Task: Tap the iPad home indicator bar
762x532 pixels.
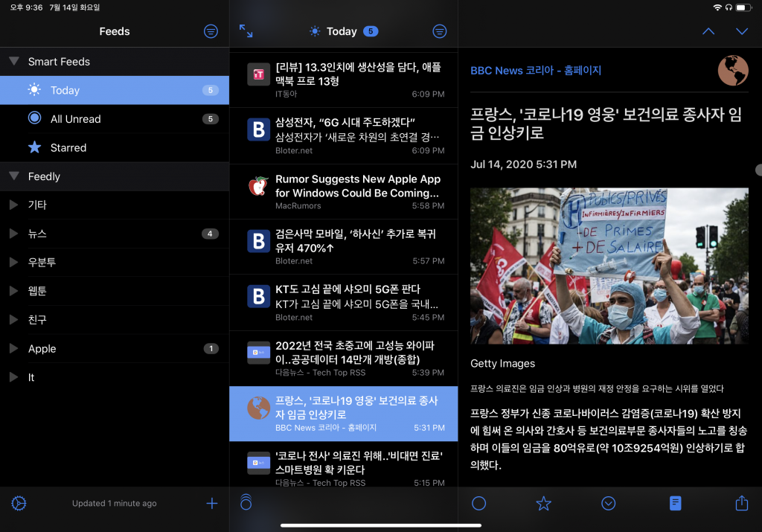Action: pos(381,525)
